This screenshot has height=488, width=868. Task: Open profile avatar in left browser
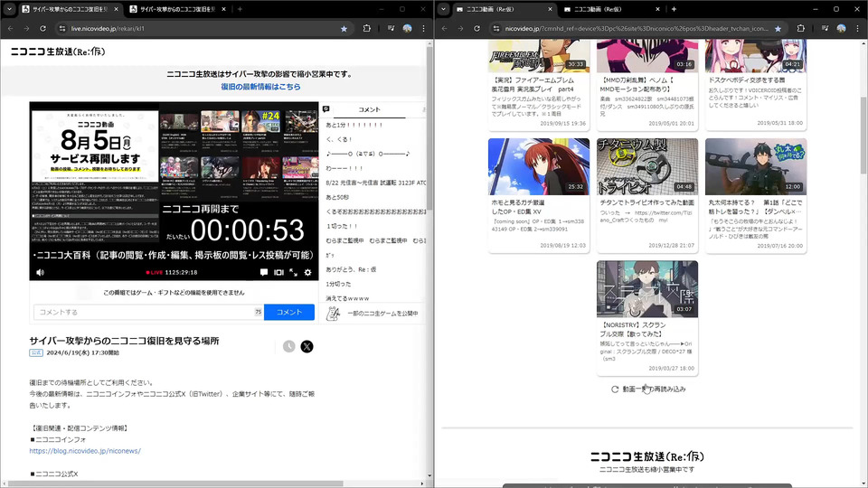pos(408,28)
